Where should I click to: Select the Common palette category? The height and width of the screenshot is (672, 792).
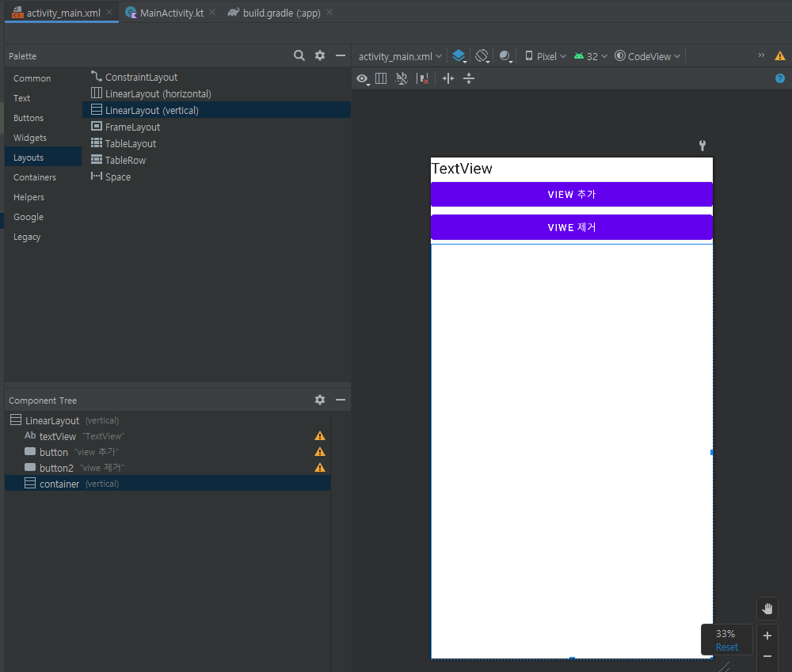coord(44,78)
